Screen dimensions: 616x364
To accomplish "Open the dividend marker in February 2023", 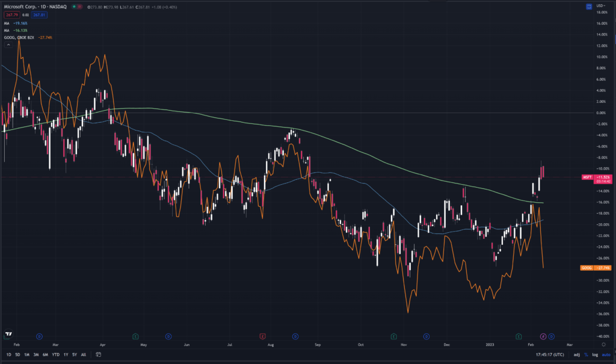I will (551, 336).
